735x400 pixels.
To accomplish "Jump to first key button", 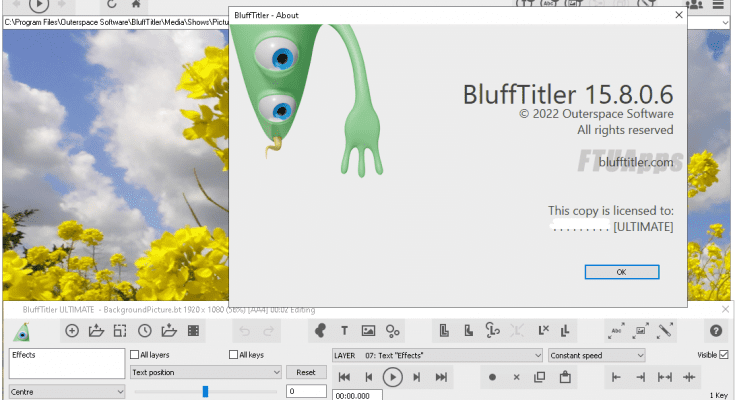I will [344, 377].
